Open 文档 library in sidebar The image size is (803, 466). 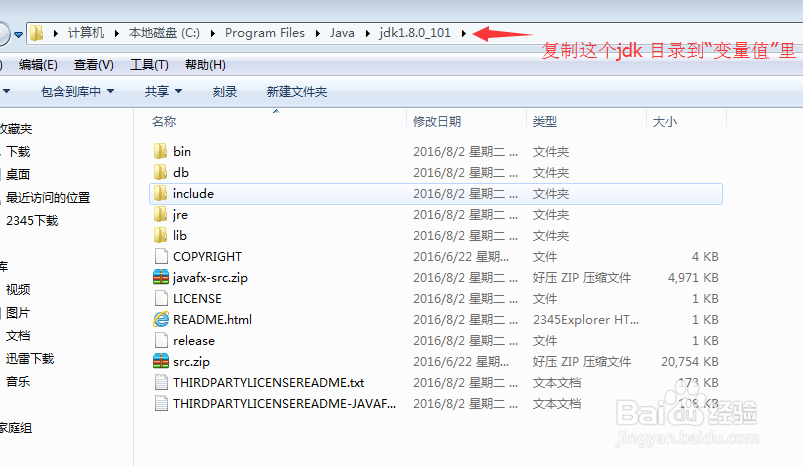point(18,336)
